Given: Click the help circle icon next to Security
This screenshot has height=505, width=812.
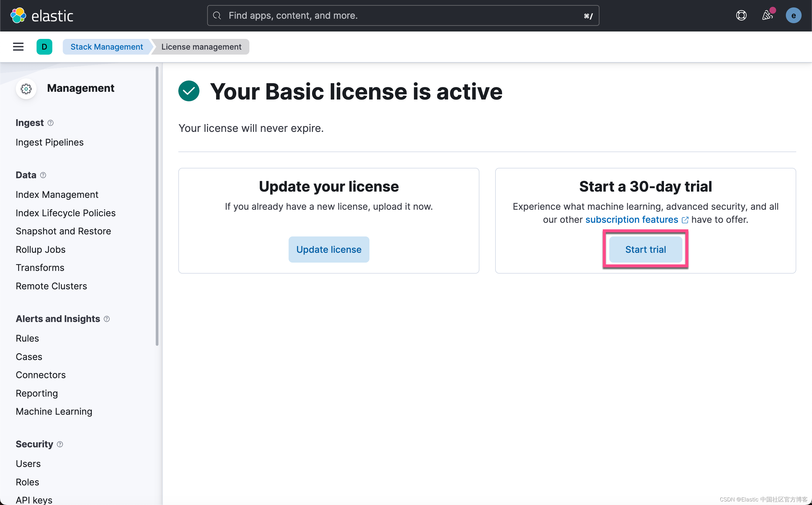Looking at the screenshot, I should [61, 444].
